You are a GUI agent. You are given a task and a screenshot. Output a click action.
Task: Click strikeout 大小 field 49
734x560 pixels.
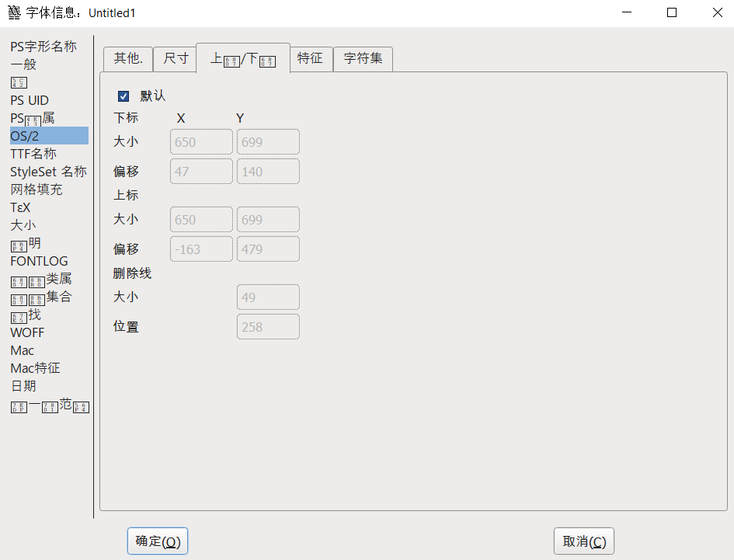tap(268, 297)
